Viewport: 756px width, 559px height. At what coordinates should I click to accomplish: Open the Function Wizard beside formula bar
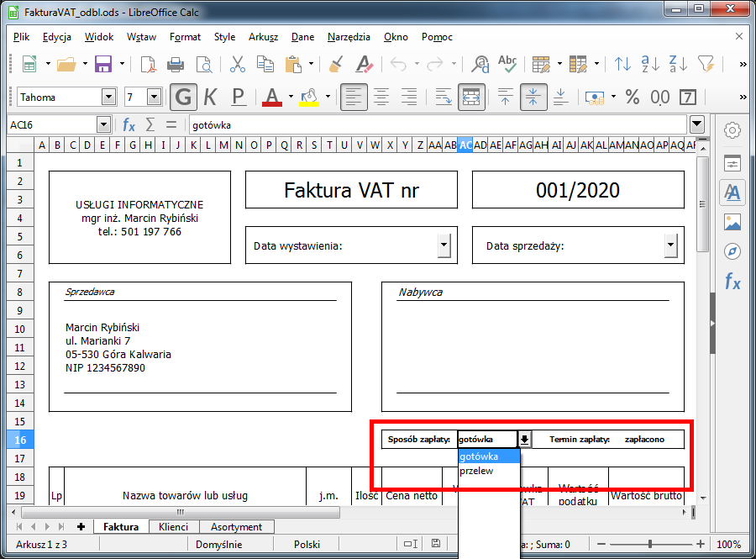click(129, 125)
